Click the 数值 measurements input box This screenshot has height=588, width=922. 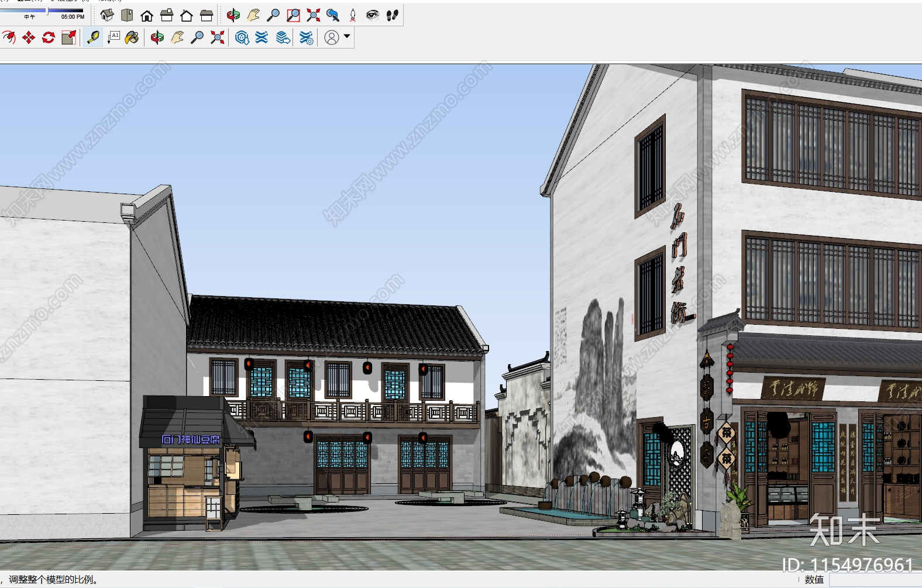[x=875, y=579]
